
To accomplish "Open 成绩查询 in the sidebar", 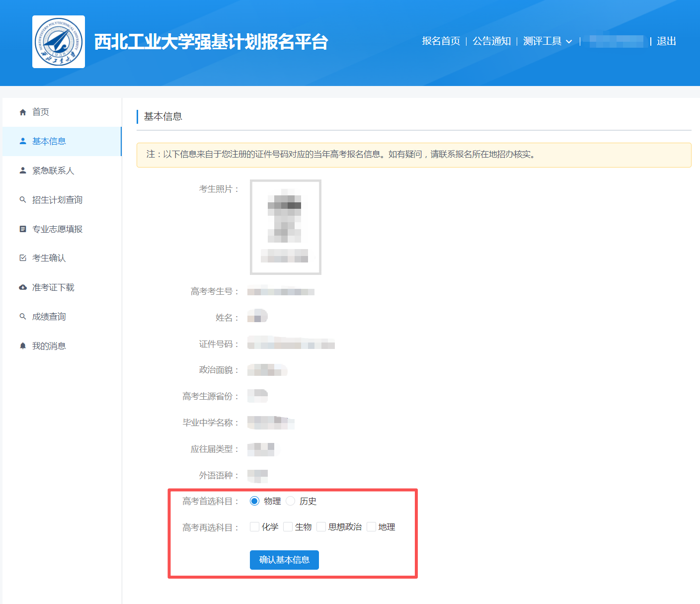I will point(49,317).
